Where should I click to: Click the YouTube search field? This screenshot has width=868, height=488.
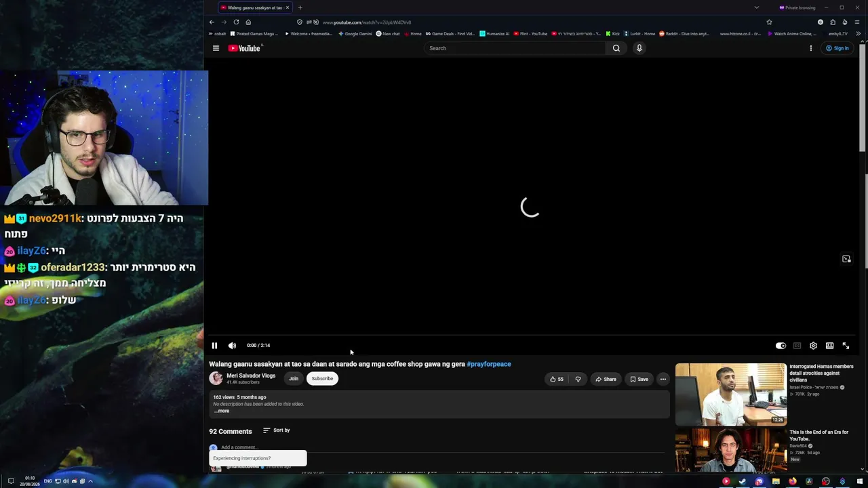pyautogui.click(x=515, y=48)
